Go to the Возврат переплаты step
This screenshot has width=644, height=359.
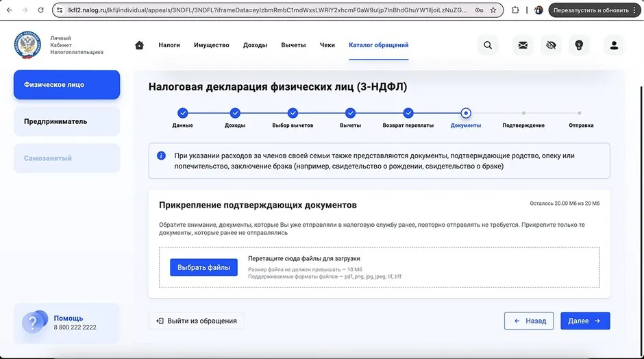point(408,113)
